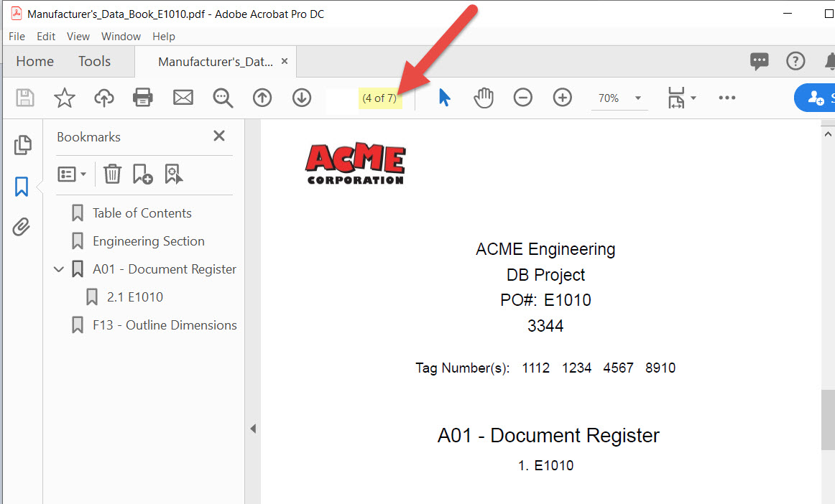Zoom in with the plus icon
The width and height of the screenshot is (835, 504).
click(x=563, y=98)
